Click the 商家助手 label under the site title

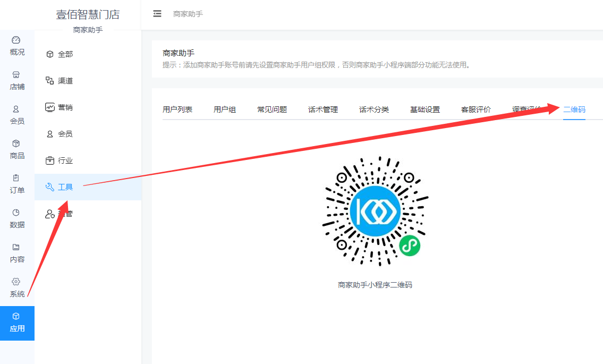[x=88, y=30]
